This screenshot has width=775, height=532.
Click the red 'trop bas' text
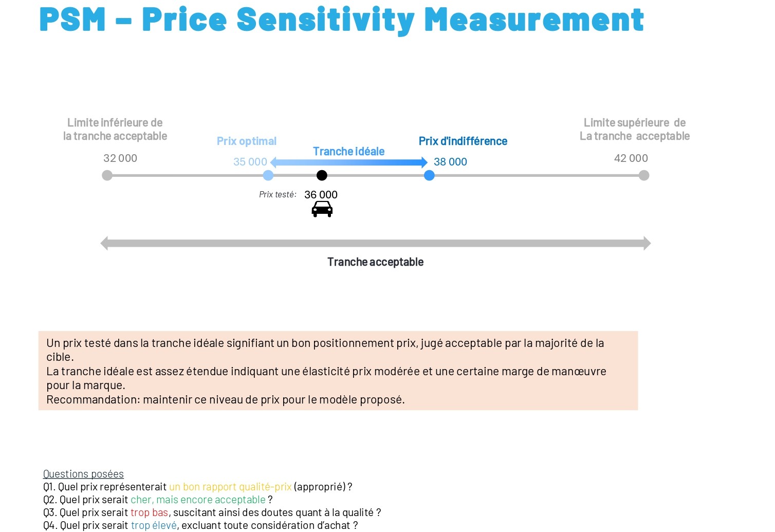149,512
